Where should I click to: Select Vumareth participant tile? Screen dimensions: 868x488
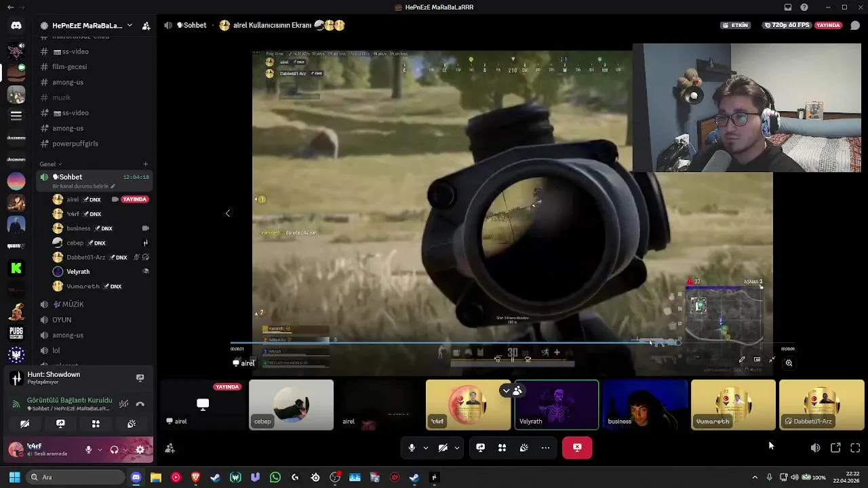[x=733, y=405]
